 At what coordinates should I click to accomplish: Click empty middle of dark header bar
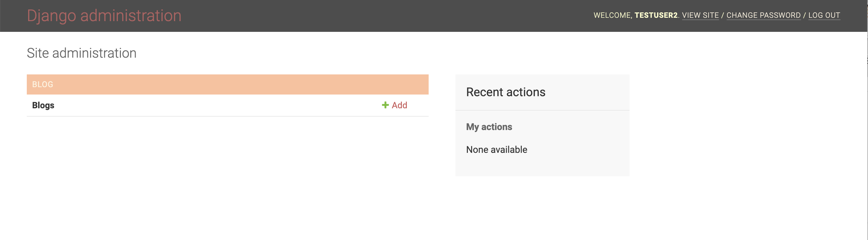371,15
